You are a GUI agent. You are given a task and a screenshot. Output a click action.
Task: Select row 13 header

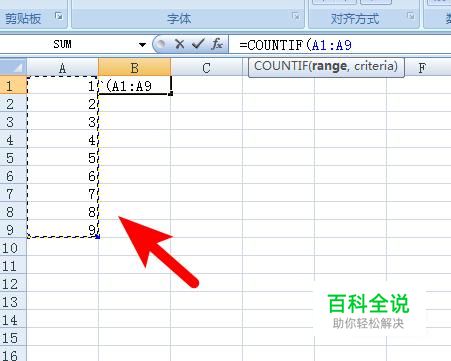pyautogui.click(x=13, y=302)
